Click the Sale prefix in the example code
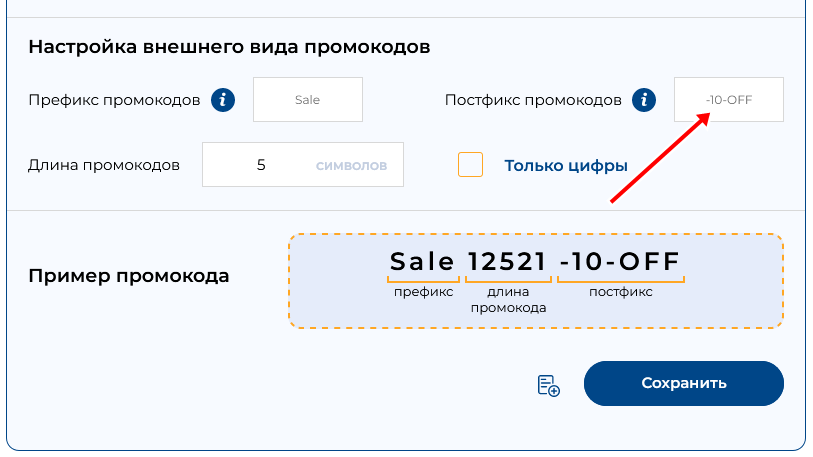Viewport: 813px width, 457px height. point(423,262)
